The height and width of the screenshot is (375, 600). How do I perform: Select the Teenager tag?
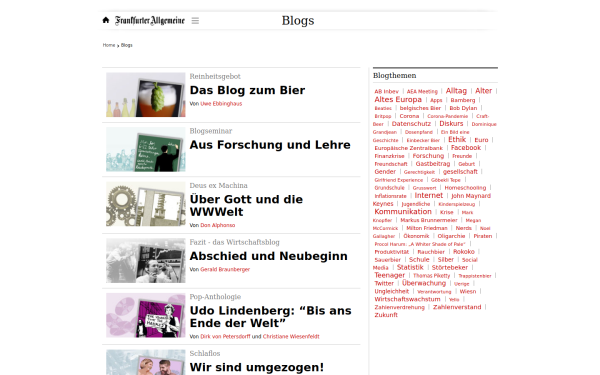[x=390, y=276]
